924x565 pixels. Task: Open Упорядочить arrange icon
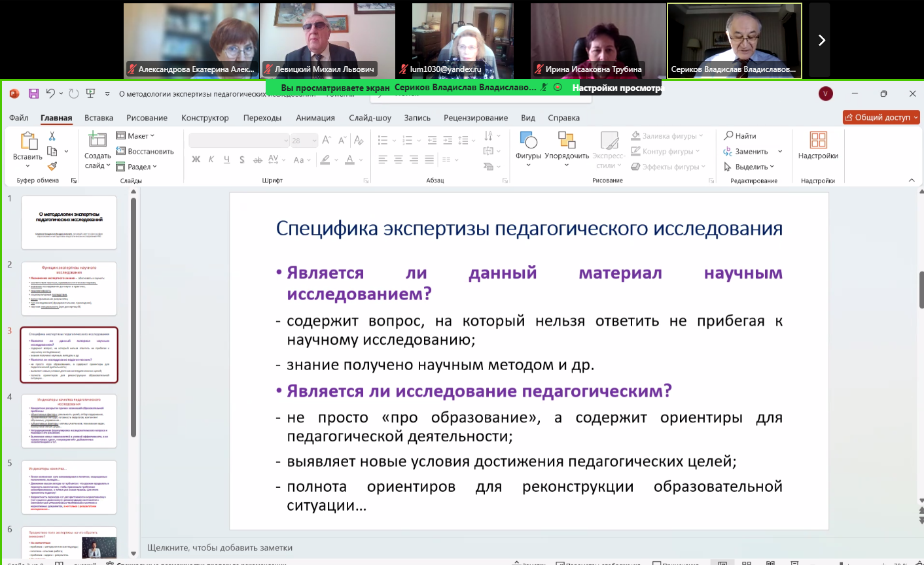pyautogui.click(x=567, y=145)
